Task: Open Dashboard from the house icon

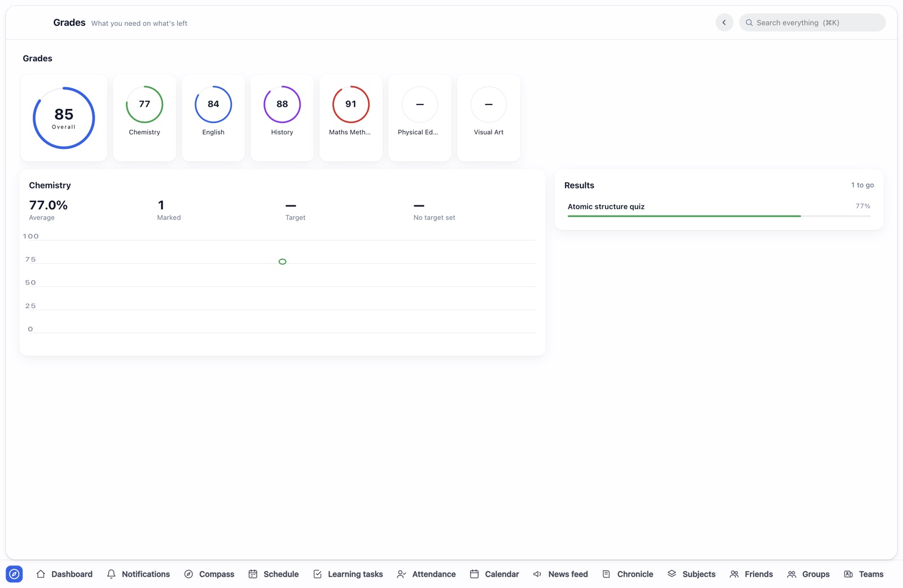Action: tap(41, 574)
